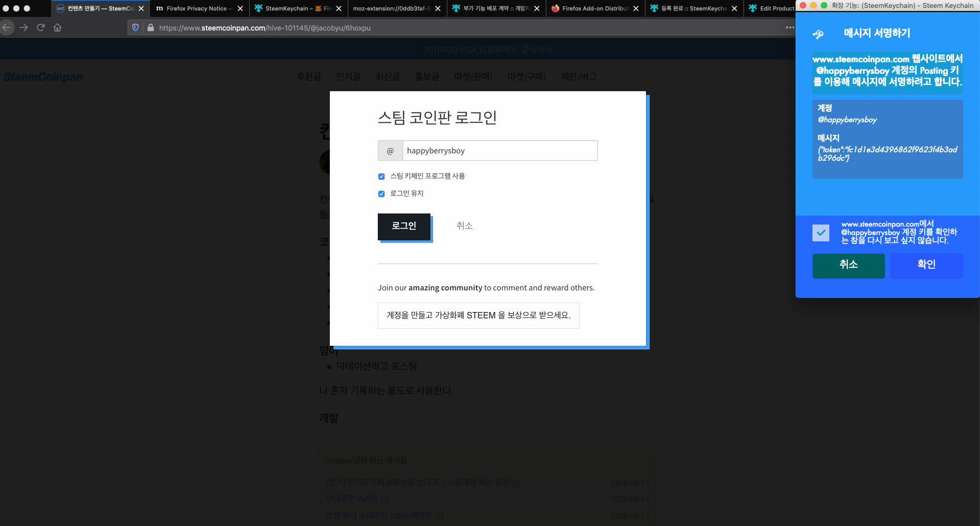The image size is (980, 526).
Task: Open the 존리이저씨 유튜브 post link
Action: point(423,482)
